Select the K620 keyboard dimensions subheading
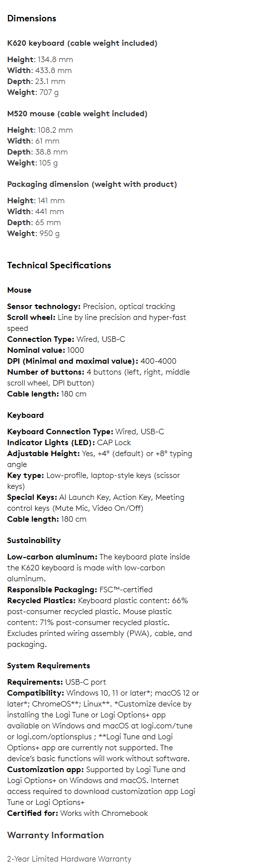 (x=82, y=43)
